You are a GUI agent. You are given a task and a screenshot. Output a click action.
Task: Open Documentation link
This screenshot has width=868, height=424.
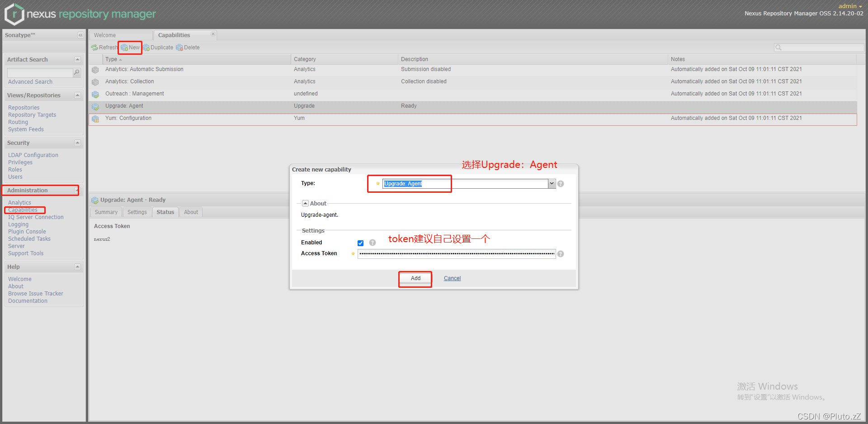pyautogui.click(x=28, y=301)
